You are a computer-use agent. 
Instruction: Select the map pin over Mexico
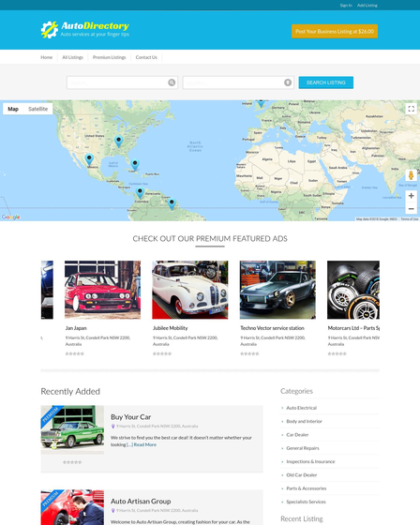pyautogui.click(x=89, y=159)
